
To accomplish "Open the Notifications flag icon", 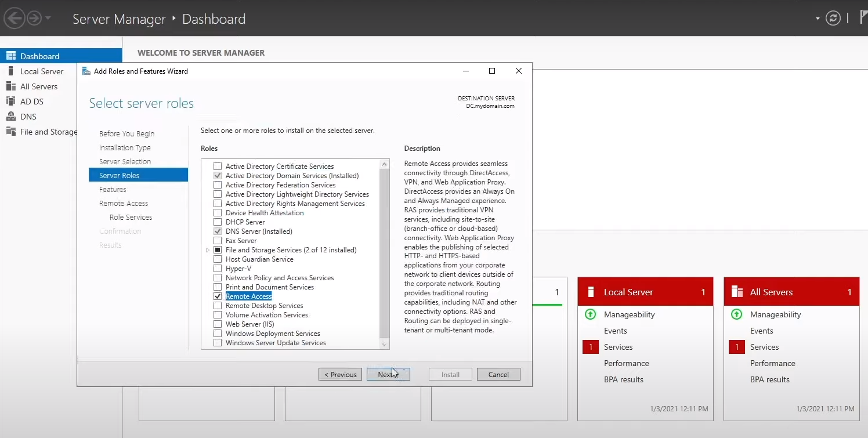I will coord(863,18).
